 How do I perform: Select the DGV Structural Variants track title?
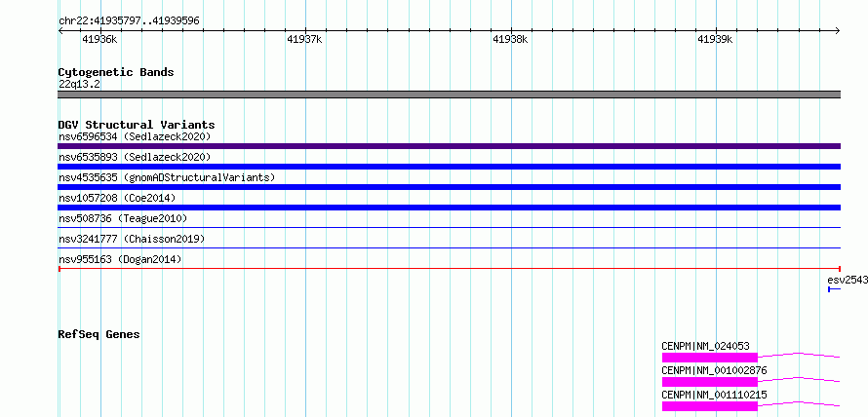tap(137, 125)
